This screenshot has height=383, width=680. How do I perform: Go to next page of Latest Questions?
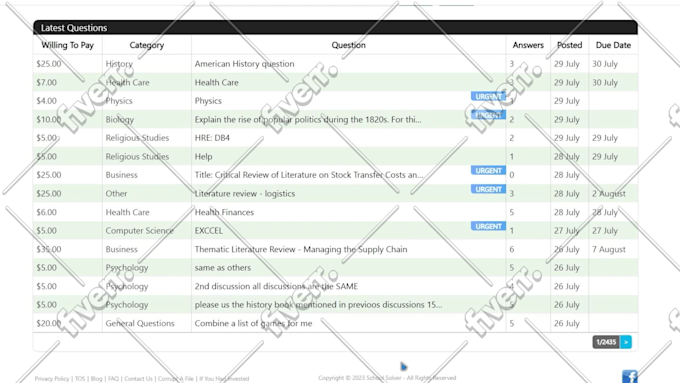click(x=626, y=342)
